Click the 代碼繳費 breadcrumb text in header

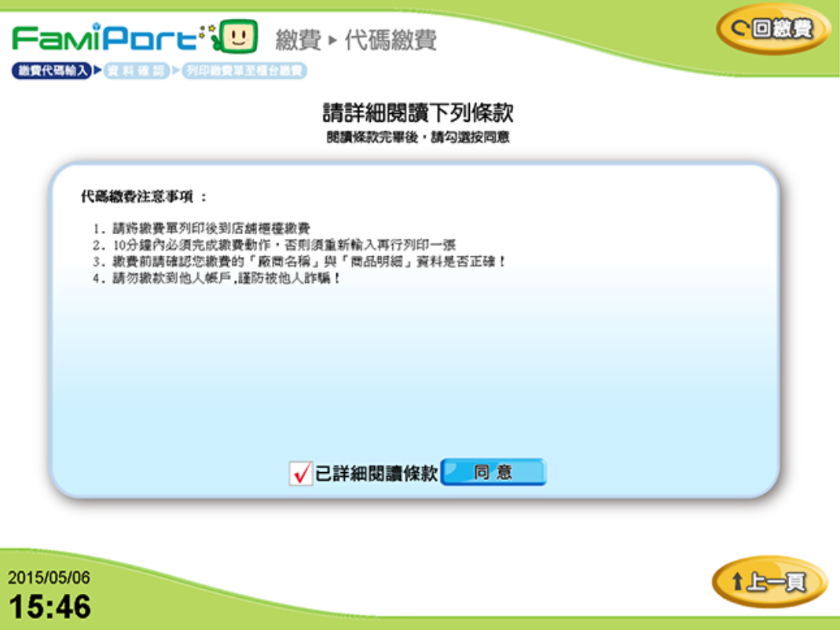(x=391, y=39)
